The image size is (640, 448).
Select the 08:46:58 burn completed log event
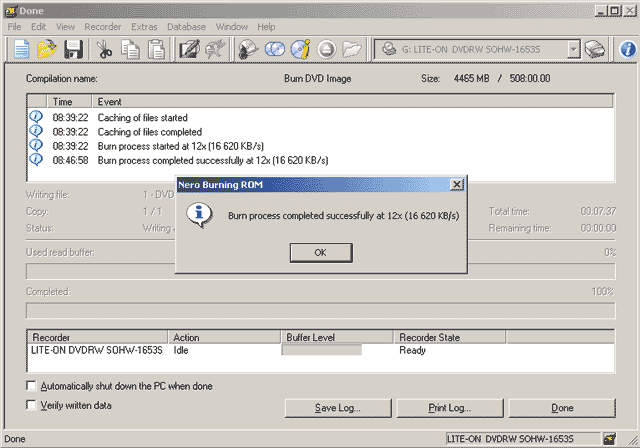pyautogui.click(x=213, y=160)
